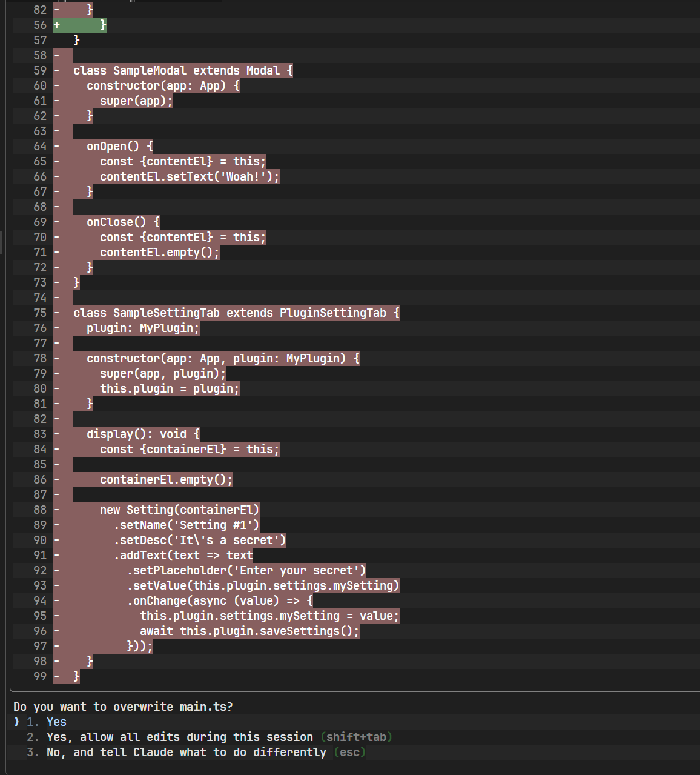Click line 'class SampleModal extends Modal {'
The image size is (700, 775).
point(183,70)
